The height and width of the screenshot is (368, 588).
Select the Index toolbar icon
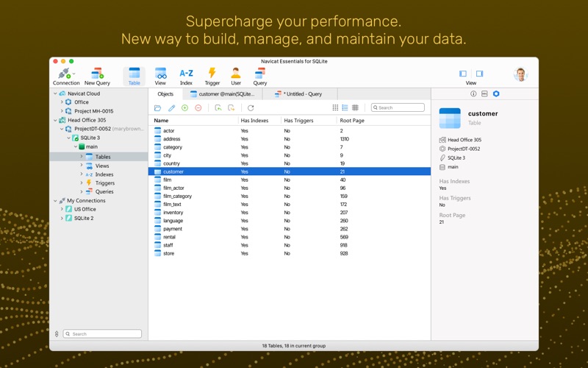[x=186, y=77]
